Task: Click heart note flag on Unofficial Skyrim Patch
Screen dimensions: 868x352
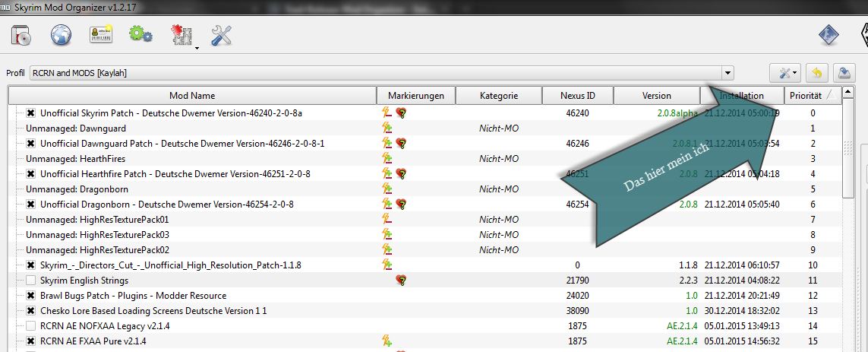Action: [402, 113]
